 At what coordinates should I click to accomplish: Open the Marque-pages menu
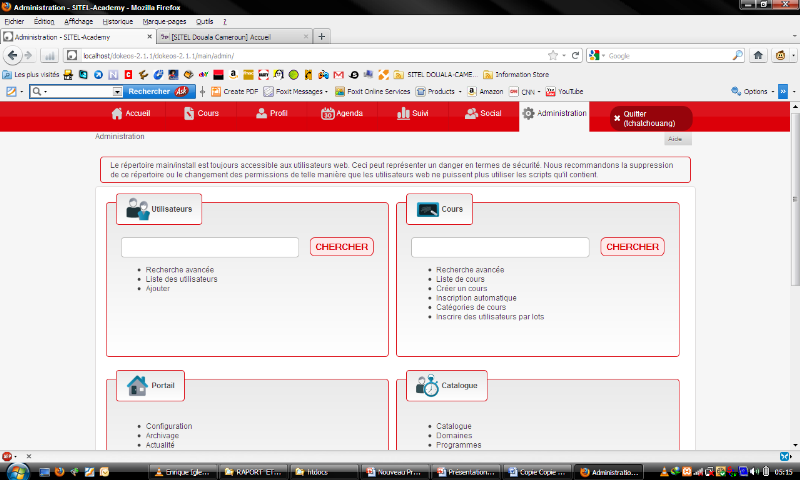click(164, 21)
